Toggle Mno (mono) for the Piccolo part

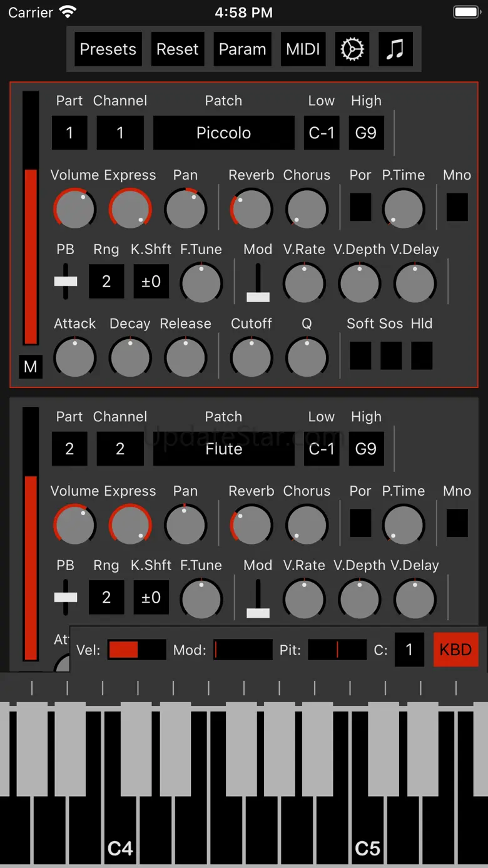click(x=457, y=207)
